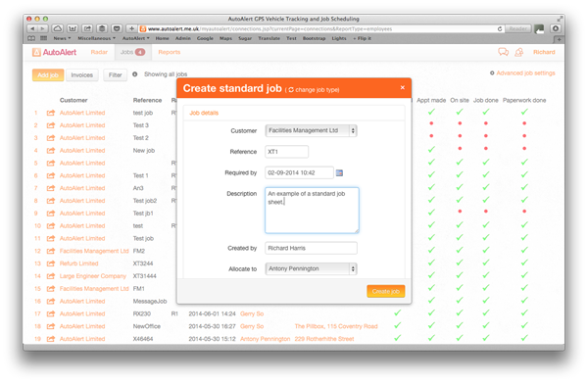Screen dimensions: 588x383
Task: Click the round extension icon at toolbar far right
Action: 556,28
